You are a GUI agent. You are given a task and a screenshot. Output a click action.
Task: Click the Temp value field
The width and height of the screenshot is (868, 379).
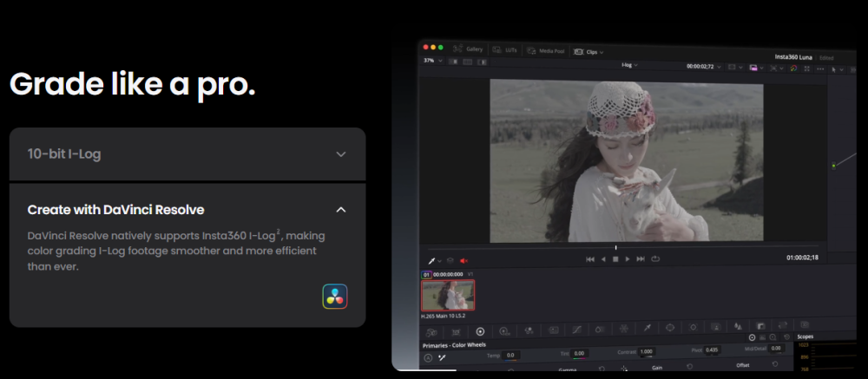coord(510,356)
